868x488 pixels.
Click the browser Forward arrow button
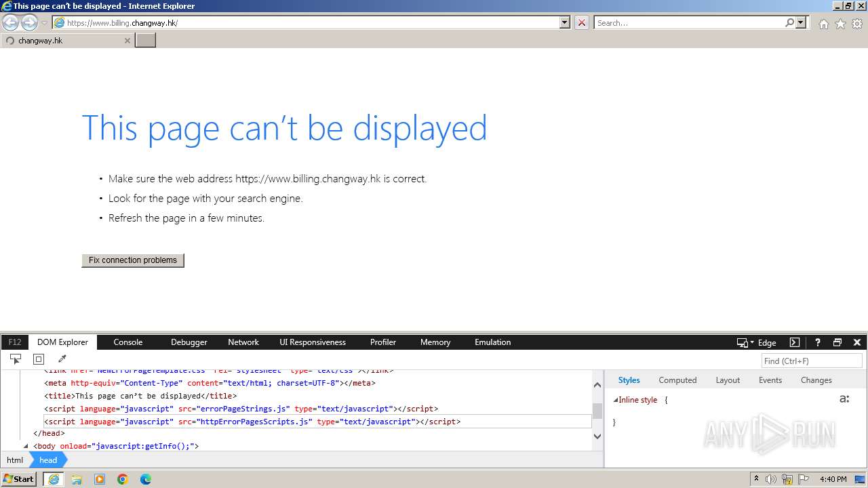[29, 22]
